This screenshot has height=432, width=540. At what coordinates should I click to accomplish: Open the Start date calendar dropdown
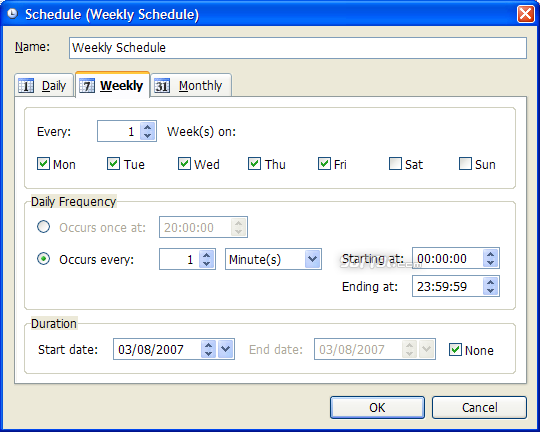tap(226, 349)
